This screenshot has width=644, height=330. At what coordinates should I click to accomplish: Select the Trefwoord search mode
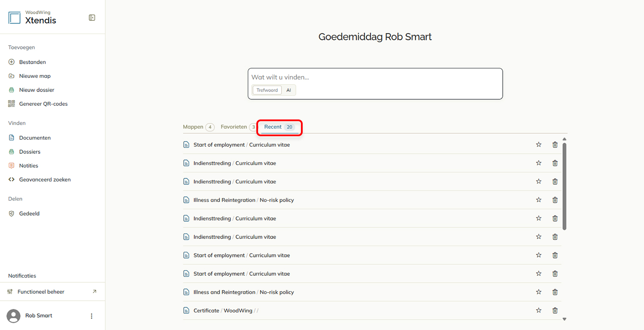267,90
